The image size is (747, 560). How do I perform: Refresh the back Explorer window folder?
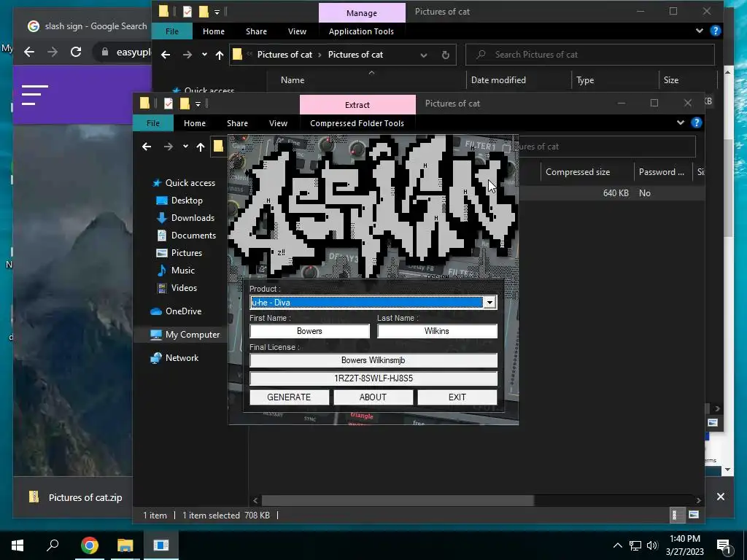446,55
